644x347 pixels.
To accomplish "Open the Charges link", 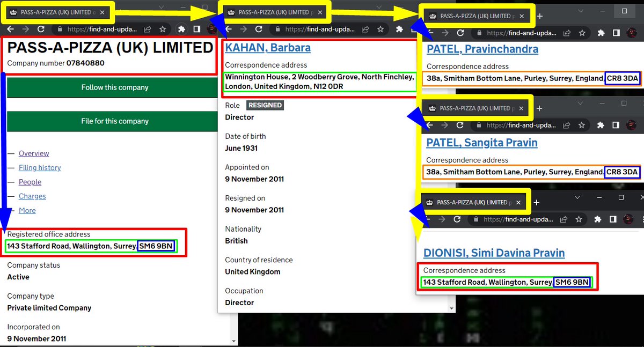I will [32, 196].
